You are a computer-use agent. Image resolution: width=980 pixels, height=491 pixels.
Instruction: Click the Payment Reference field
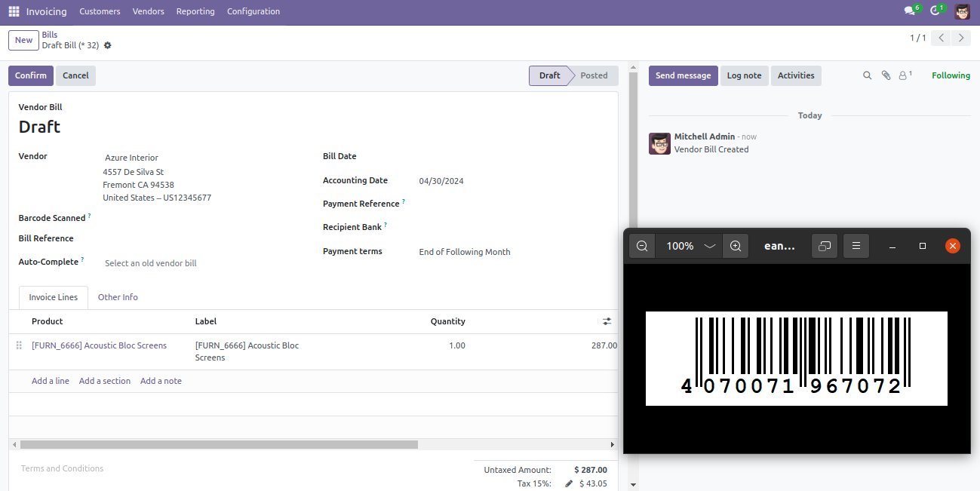pos(513,204)
